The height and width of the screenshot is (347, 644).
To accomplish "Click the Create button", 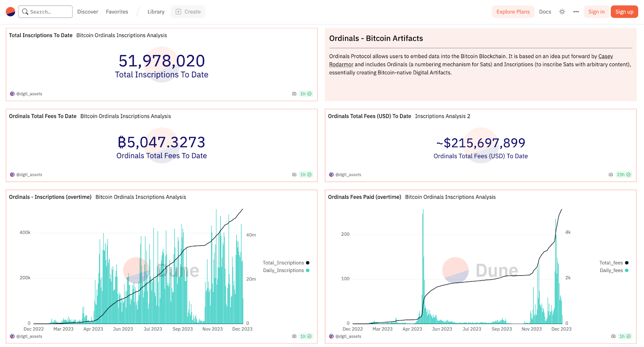I will (188, 12).
